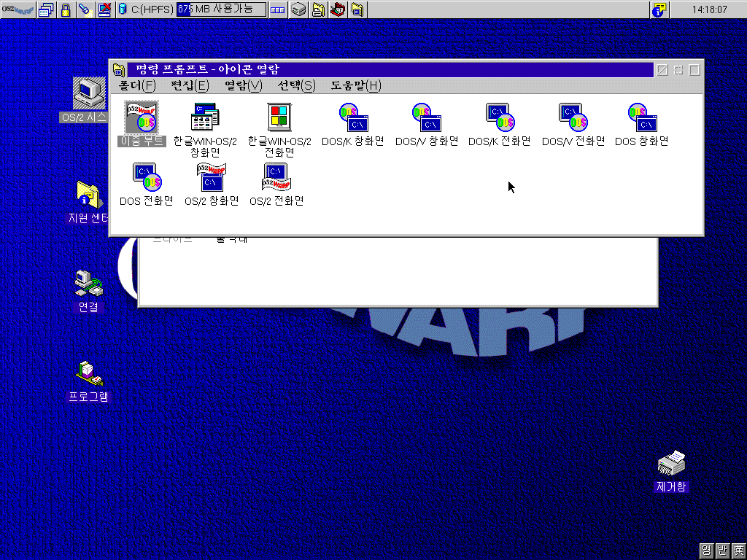
Task: Open the printer folder icon in WarpCenter tray
Action: (x=318, y=9)
